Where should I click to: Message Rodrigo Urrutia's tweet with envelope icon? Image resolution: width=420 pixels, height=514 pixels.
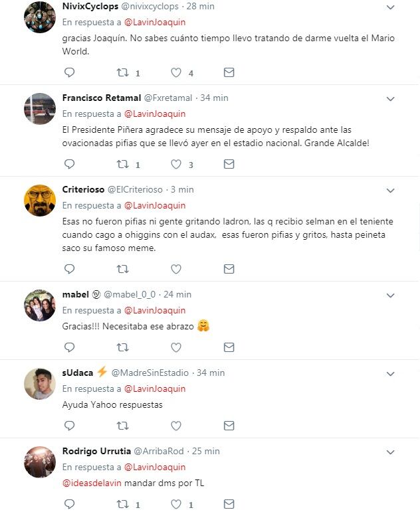pos(229,504)
